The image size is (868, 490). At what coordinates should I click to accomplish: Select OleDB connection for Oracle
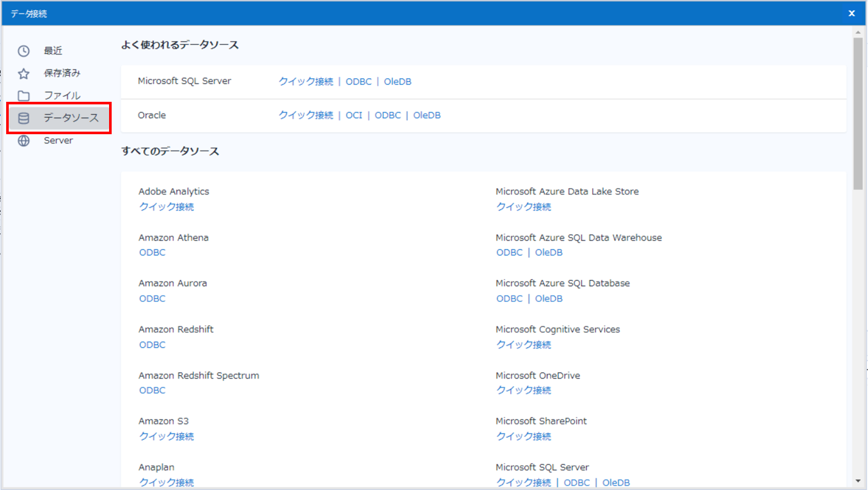tap(427, 115)
